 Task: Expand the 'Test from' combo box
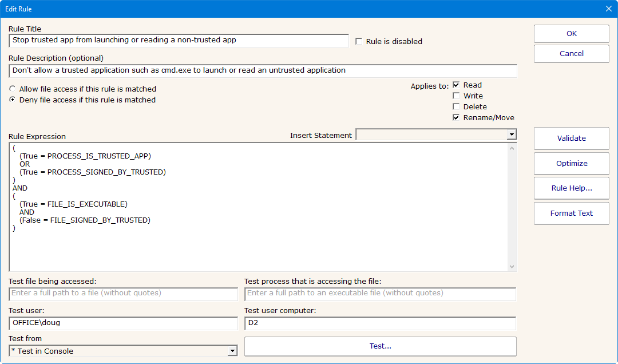point(232,351)
